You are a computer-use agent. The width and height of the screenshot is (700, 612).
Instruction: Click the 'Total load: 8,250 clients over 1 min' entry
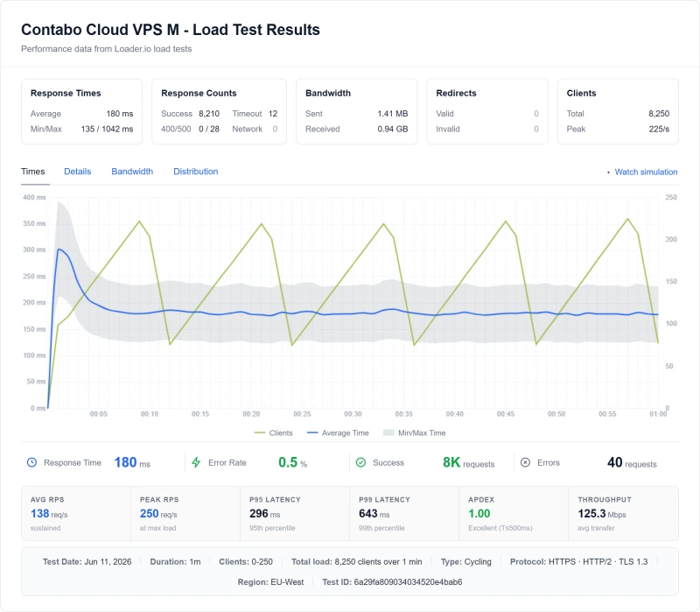pos(357,561)
